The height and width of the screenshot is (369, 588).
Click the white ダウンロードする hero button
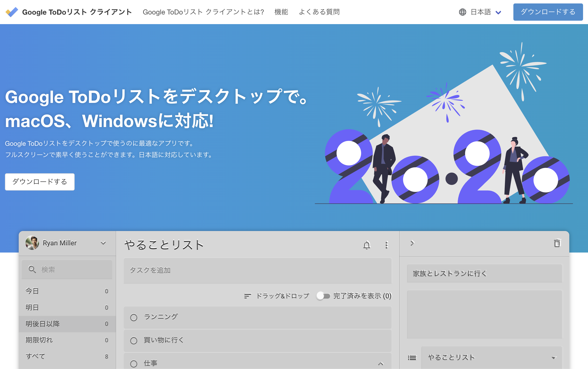[x=40, y=182]
